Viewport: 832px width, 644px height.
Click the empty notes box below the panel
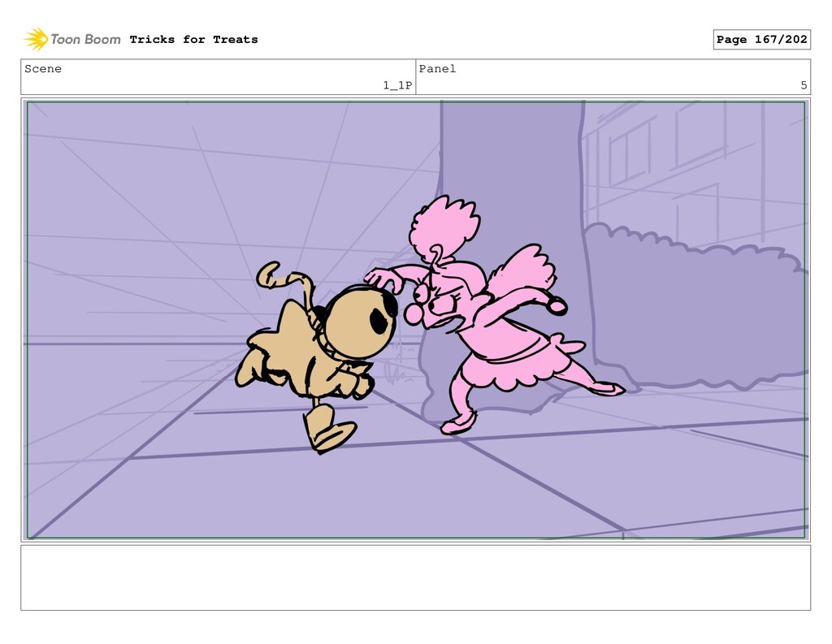click(416, 577)
